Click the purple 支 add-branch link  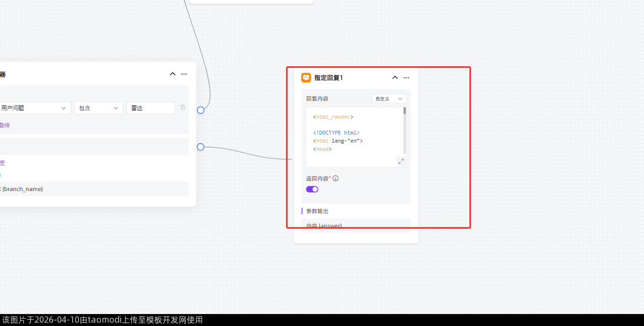(2, 163)
